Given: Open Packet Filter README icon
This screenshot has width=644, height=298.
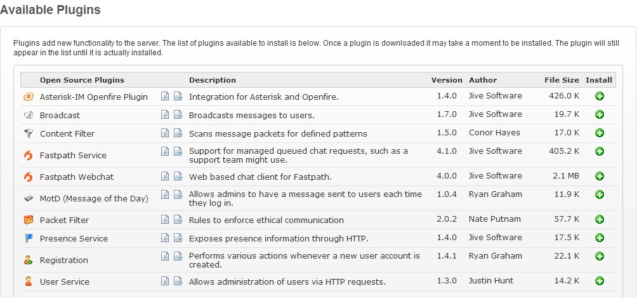Looking at the screenshot, I should pyautogui.click(x=164, y=220).
